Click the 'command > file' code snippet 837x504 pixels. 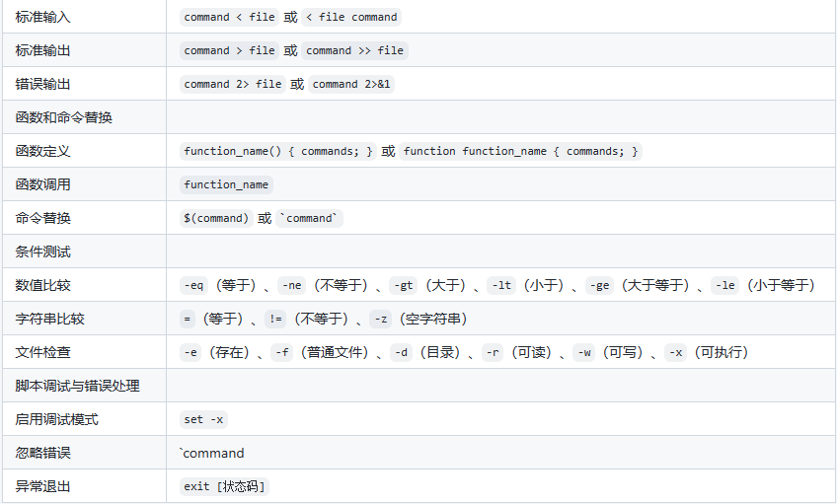(230, 50)
